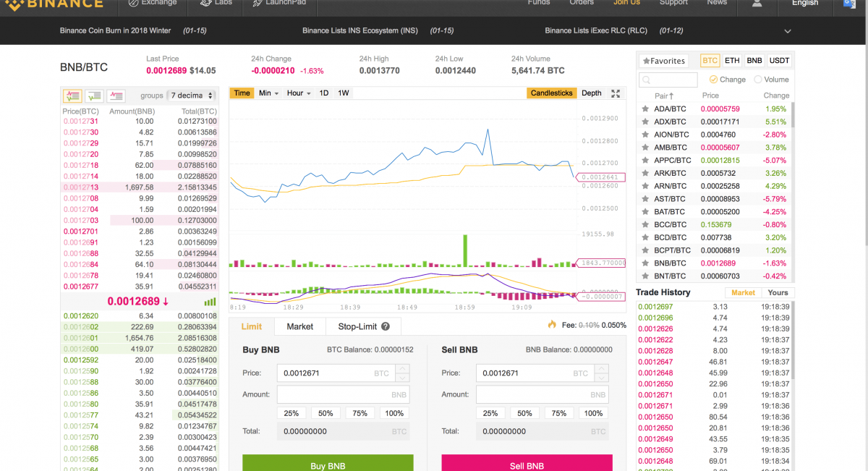
Task: Favorite the APPC/BTC pair star
Action: 645,160
